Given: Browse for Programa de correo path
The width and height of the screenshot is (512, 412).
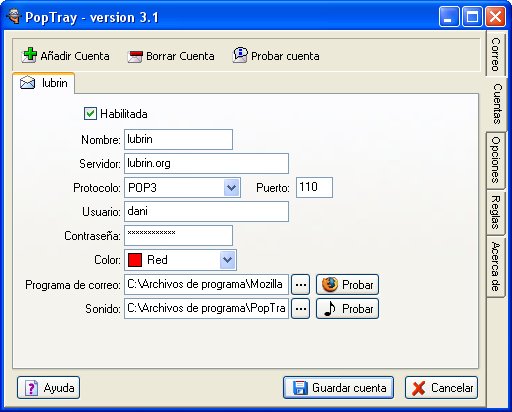Looking at the screenshot, I should tap(301, 285).
